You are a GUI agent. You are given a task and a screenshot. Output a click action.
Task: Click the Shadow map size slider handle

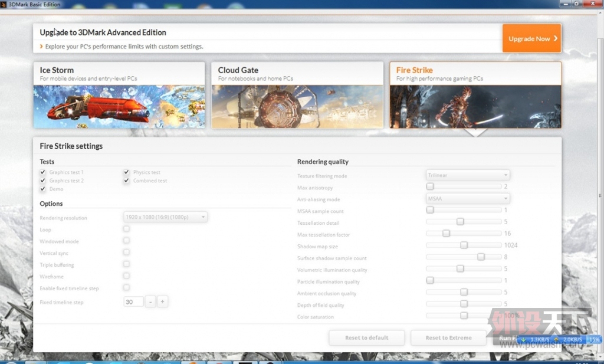click(464, 245)
